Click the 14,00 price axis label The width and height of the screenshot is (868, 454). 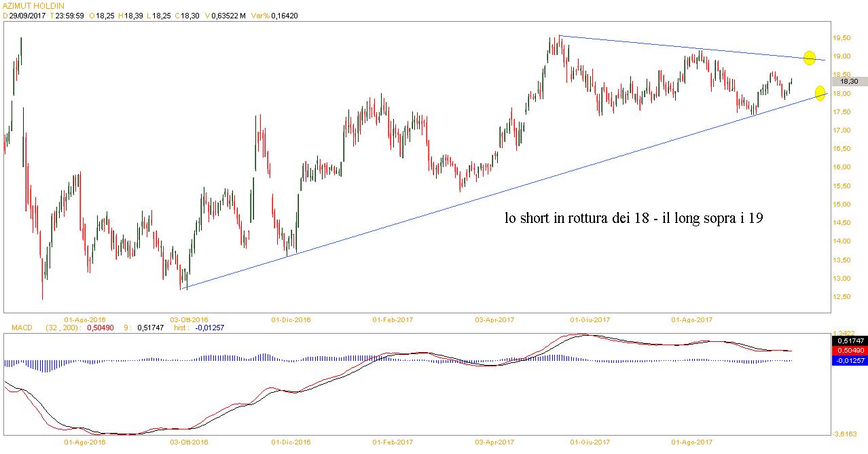842,241
